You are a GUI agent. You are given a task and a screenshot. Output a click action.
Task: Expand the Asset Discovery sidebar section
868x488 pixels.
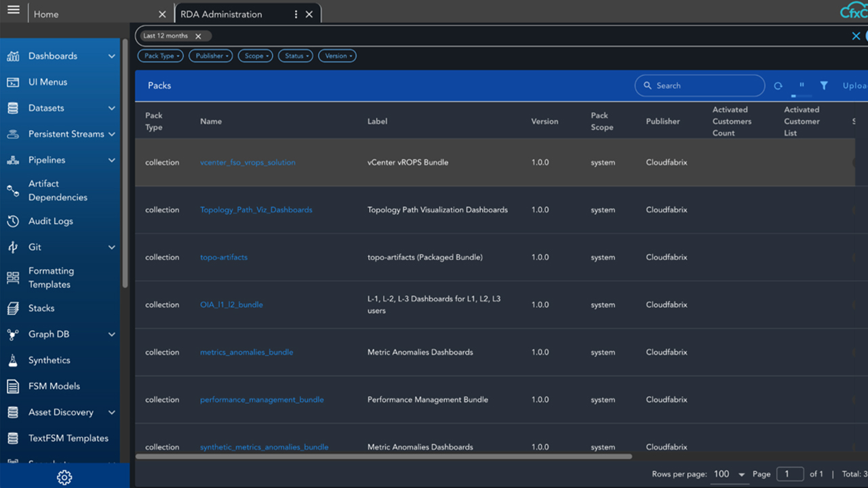tap(112, 412)
